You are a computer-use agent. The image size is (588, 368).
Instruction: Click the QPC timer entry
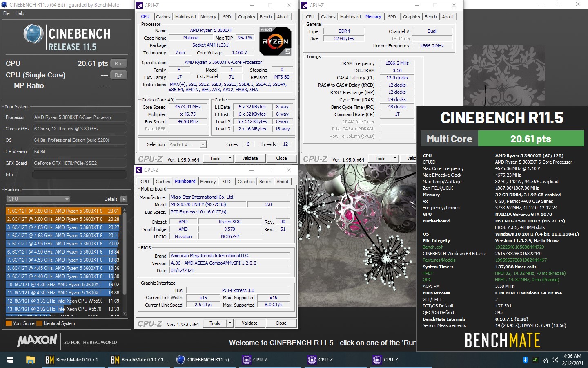(x=427, y=280)
